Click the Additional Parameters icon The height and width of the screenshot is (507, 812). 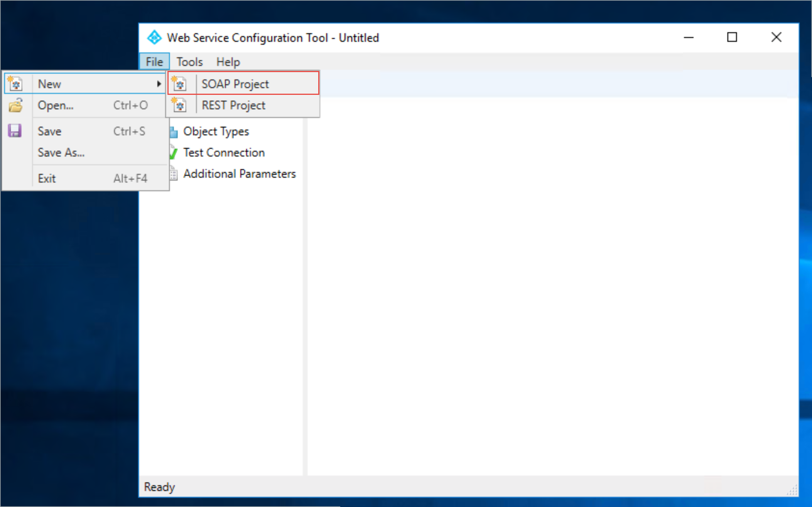174,173
